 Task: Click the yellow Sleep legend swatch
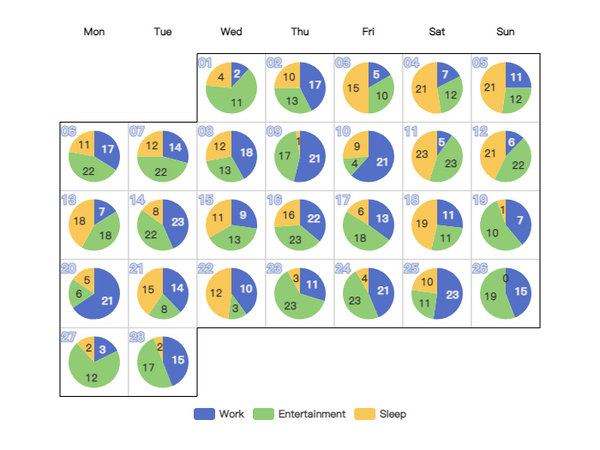[x=365, y=414]
